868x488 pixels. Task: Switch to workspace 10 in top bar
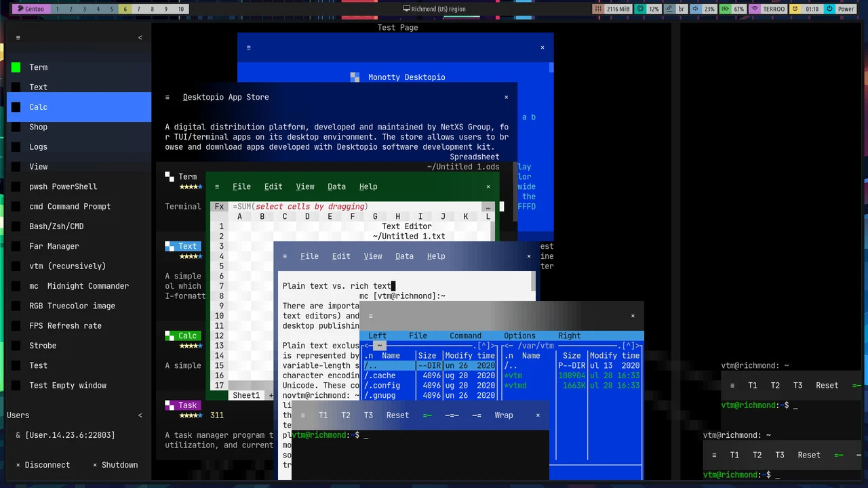pyautogui.click(x=180, y=9)
